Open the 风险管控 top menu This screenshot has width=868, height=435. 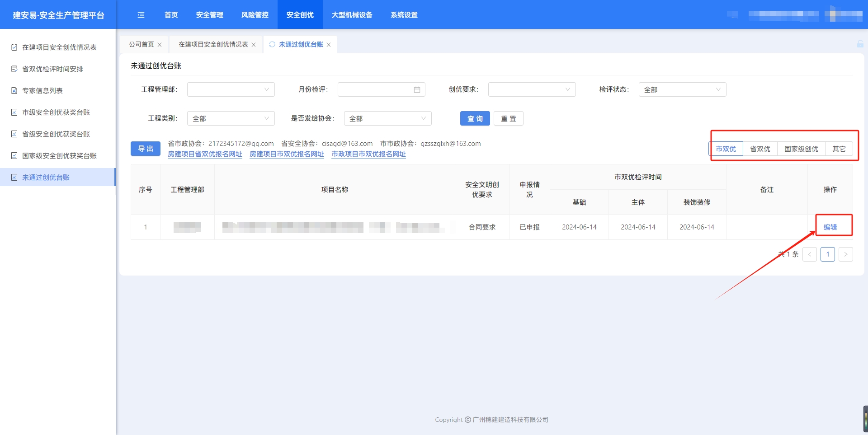255,15
